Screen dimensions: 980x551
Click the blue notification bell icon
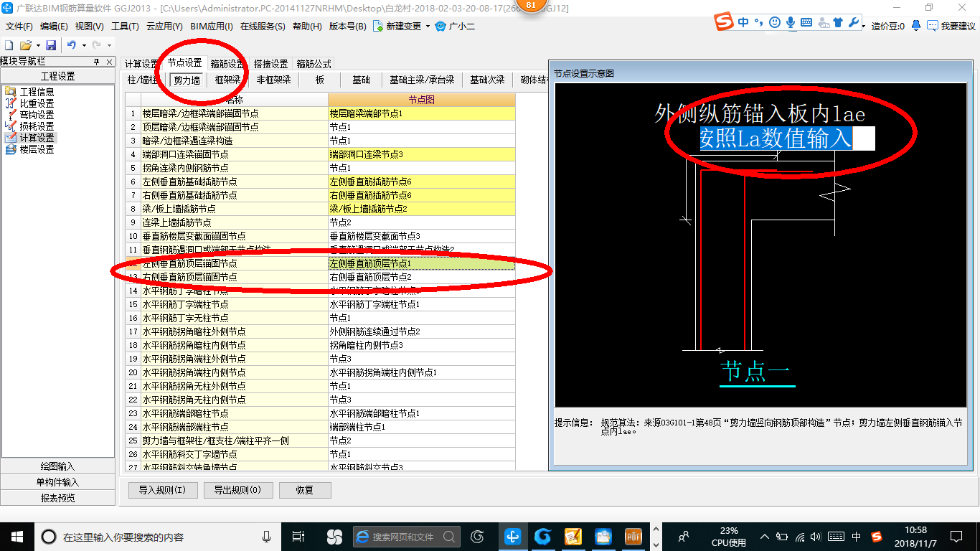pos(916,26)
